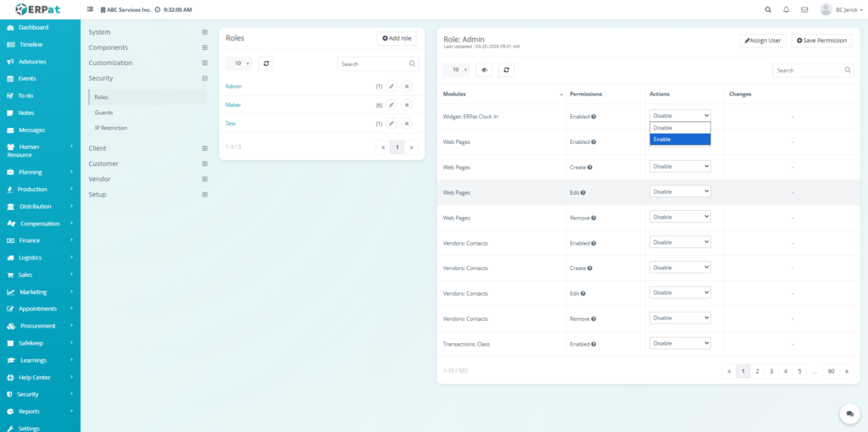The height and width of the screenshot is (432, 868).
Task: Open the mail envelope icon in header
Action: pyautogui.click(x=804, y=9)
